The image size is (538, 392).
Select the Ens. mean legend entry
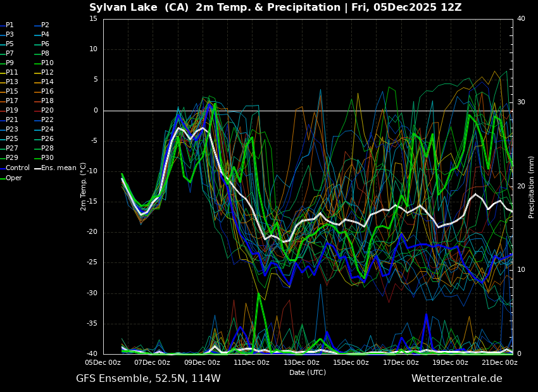[58, 168]
